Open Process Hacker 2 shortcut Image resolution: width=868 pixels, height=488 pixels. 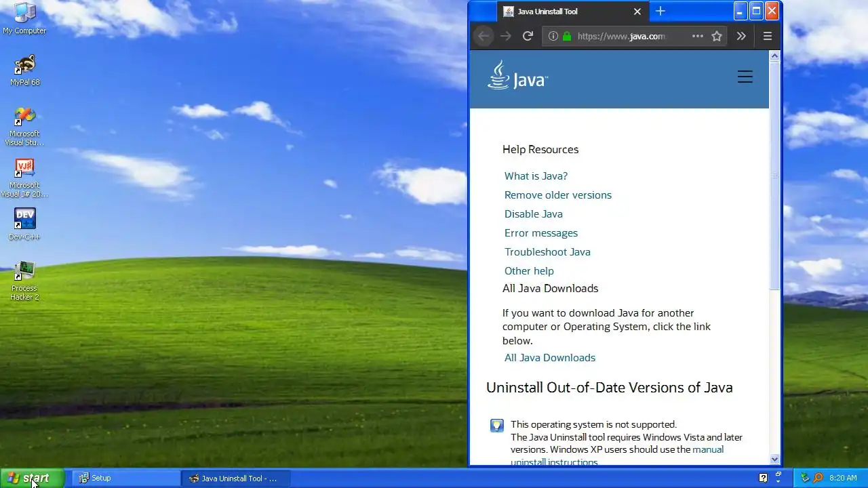[24, 281]
